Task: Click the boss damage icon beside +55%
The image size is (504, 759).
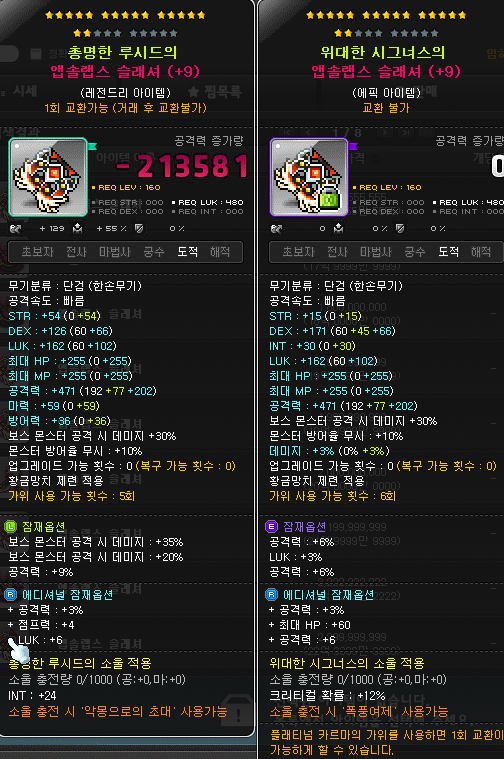Action: coord(77,228)
